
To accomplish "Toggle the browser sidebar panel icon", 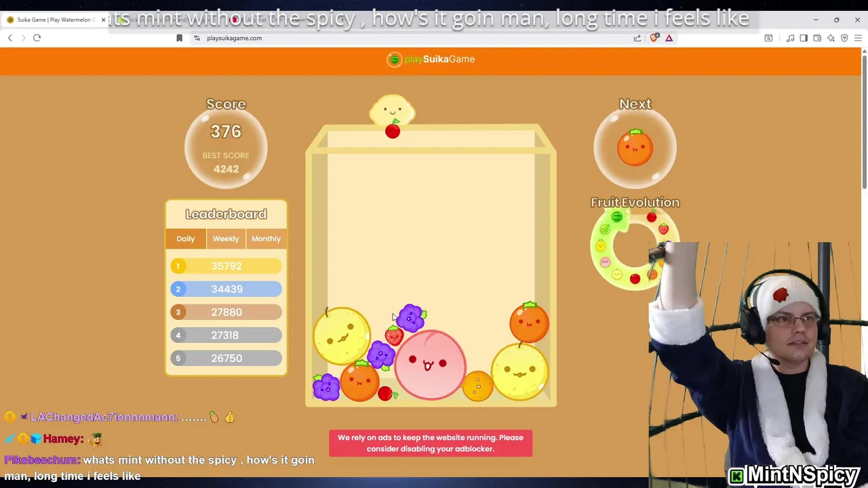I will [x=804, y=38].
